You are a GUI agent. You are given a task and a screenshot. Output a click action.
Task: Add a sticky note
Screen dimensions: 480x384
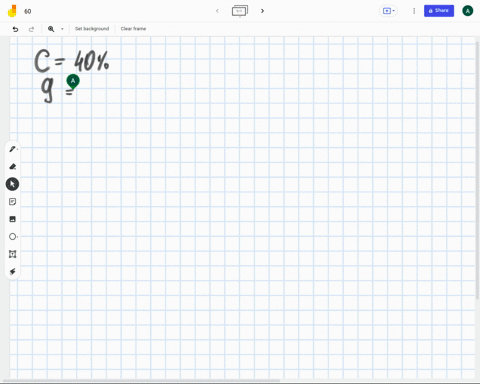click(x=12, y=202)
